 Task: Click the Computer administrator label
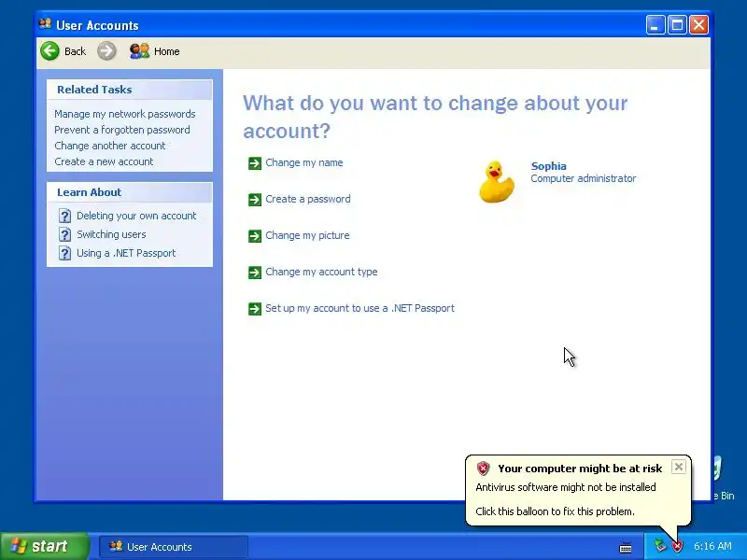(583, 178)
